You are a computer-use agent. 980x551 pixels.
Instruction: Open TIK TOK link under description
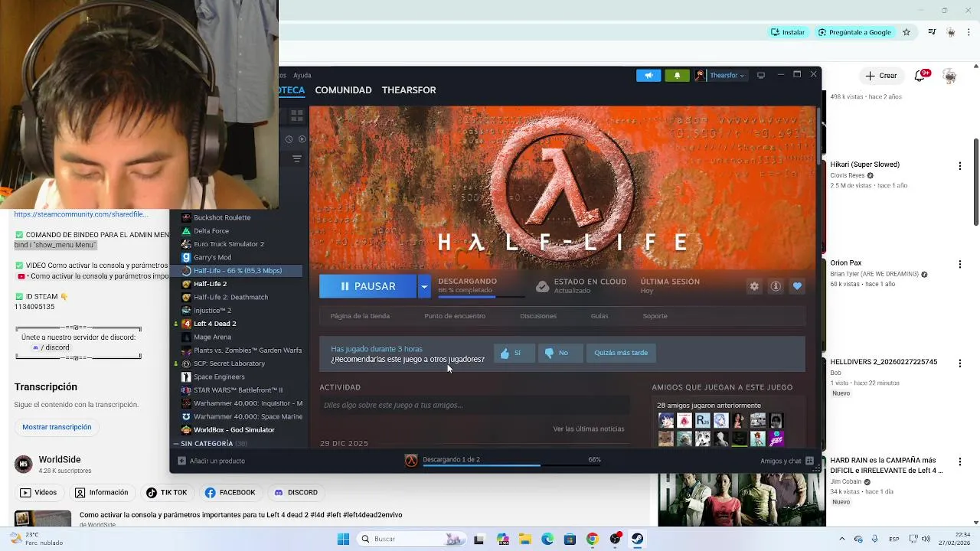coord(167,493)
